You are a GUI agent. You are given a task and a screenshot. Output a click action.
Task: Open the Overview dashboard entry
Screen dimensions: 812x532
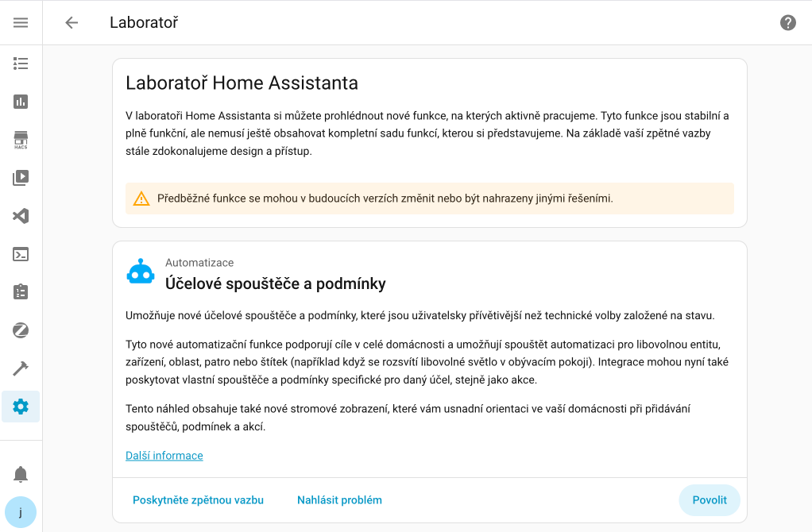click(x=20, y=64)
